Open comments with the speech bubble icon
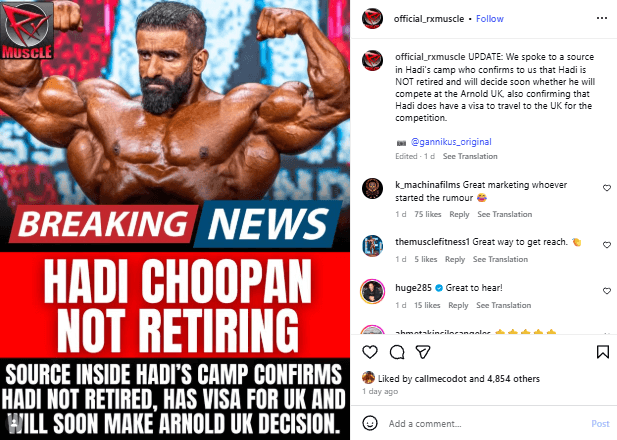Screen dimensions: 617x440 tap(397, 352)
